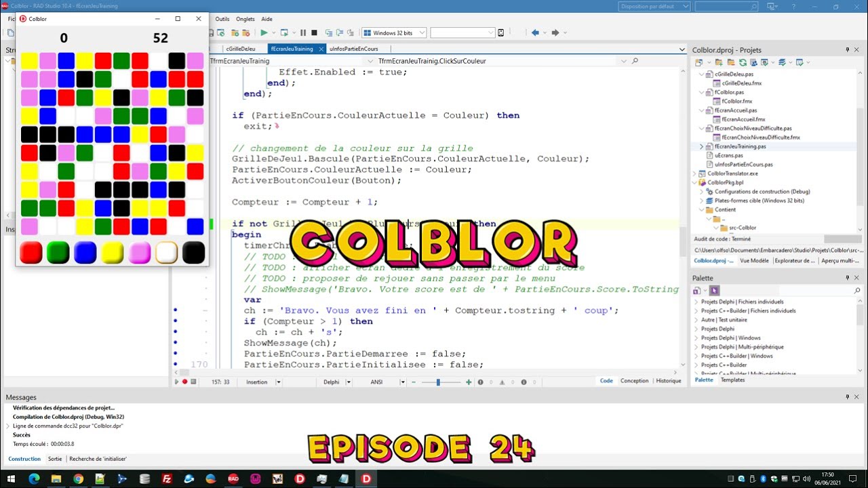Open the Aide menu
The image size is (868, 488).
267,19
